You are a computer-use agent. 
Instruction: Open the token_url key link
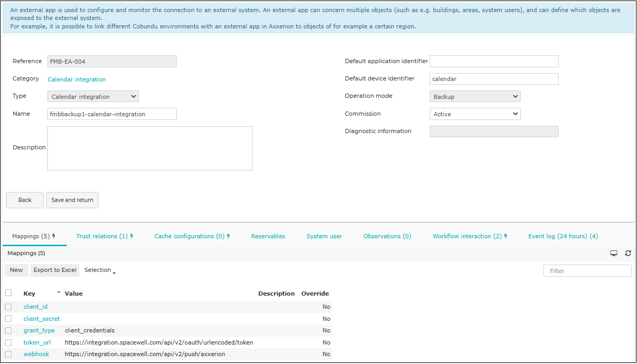(37, 342)
